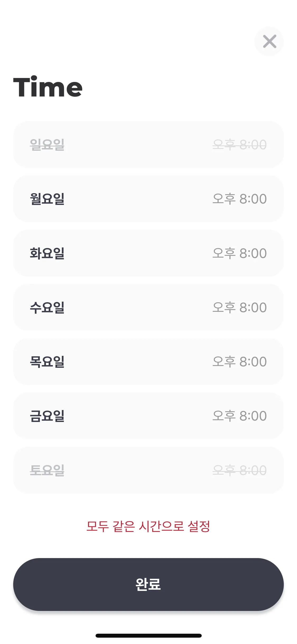
Task: Confirm with the 완료 button
Action: (148, 584)
